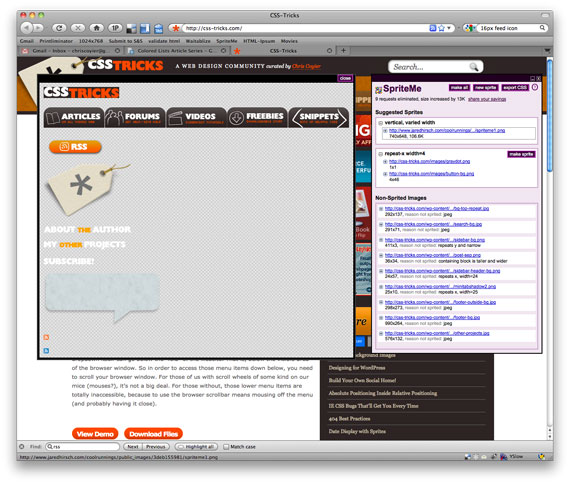Click the 'make all' button in SpriteMe
Viewport: 570px width, 484px height.
(x=459, y=88)
